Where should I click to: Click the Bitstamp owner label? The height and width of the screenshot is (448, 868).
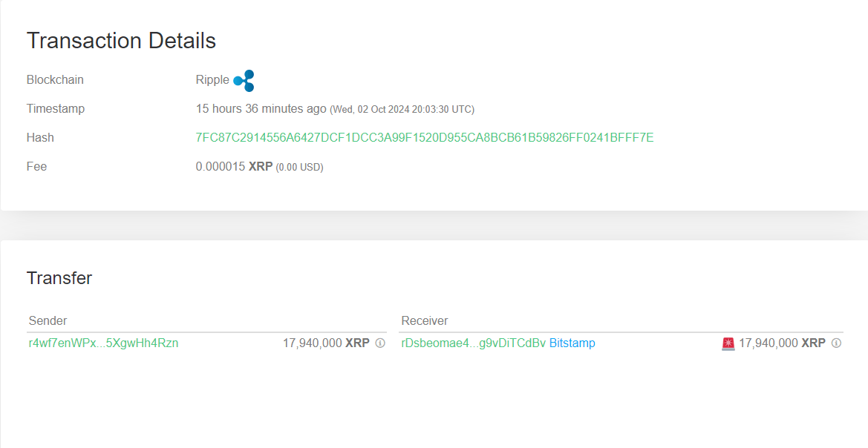pyautogui.click(x=572, y=343)
